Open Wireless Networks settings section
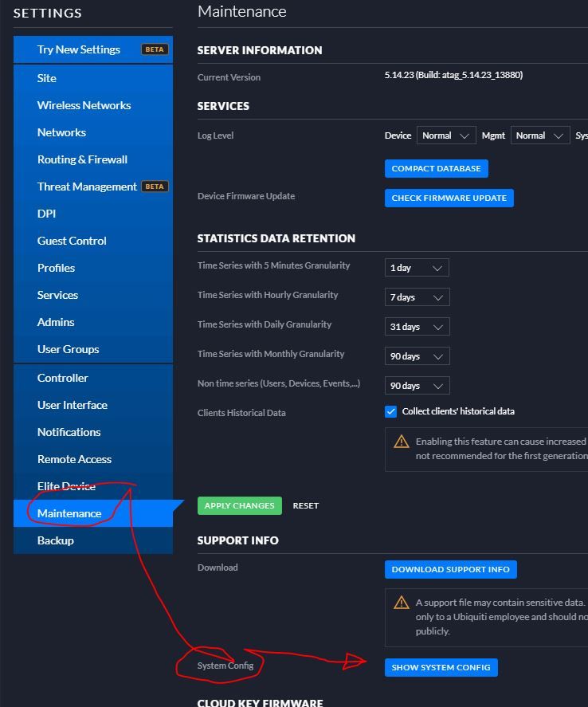588x707 pixels. 84,105
